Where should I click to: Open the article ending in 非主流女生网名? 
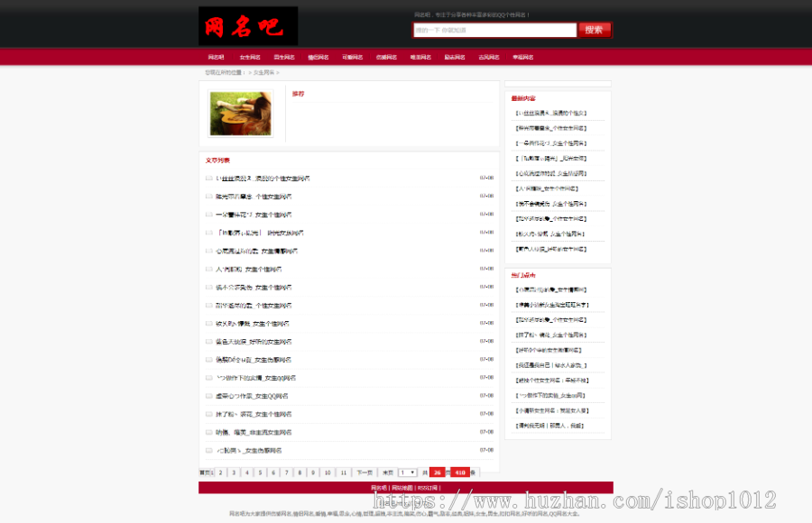point(254,433)
